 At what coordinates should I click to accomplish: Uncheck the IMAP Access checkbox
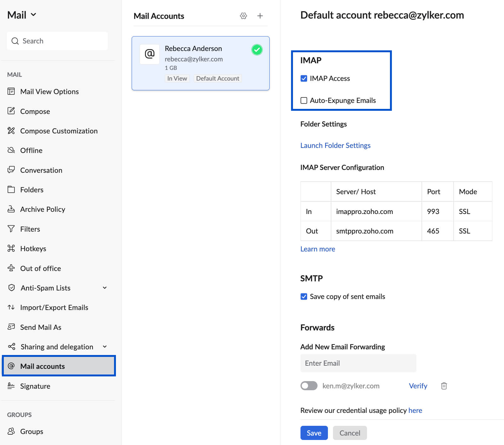click(304, 78)
